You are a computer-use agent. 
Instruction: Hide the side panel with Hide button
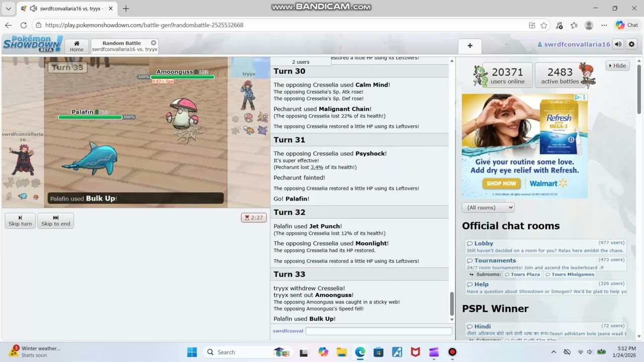tap(617, 65)
